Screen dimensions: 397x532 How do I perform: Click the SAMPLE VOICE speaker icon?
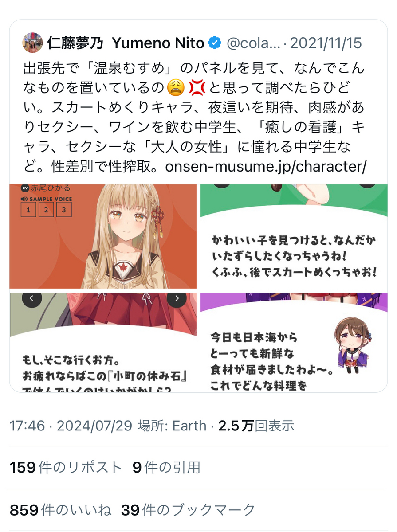click(24, 199)
